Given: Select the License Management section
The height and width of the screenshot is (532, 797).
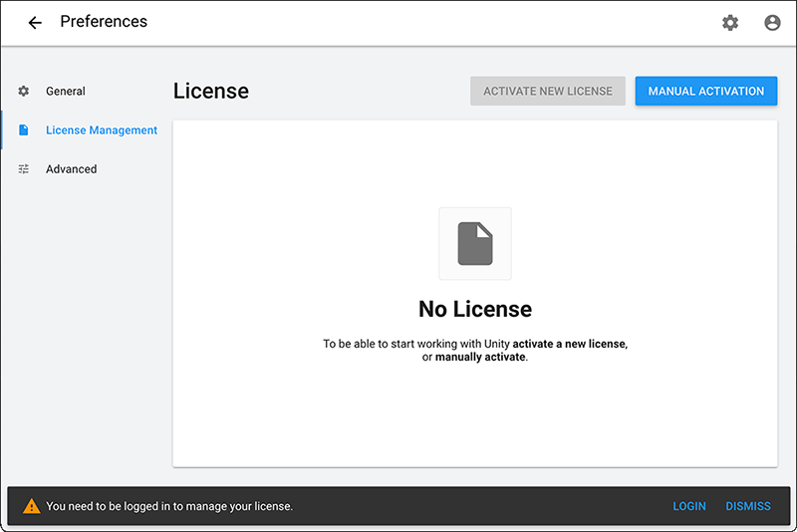Looking at the screenshot, I should click(x=102, y=131).
